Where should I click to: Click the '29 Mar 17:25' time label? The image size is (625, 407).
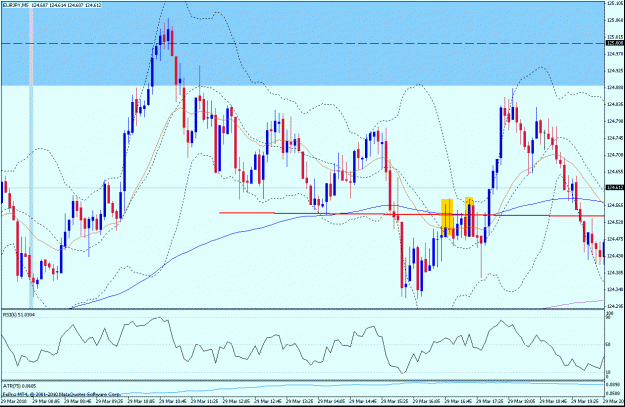[490, 400]
